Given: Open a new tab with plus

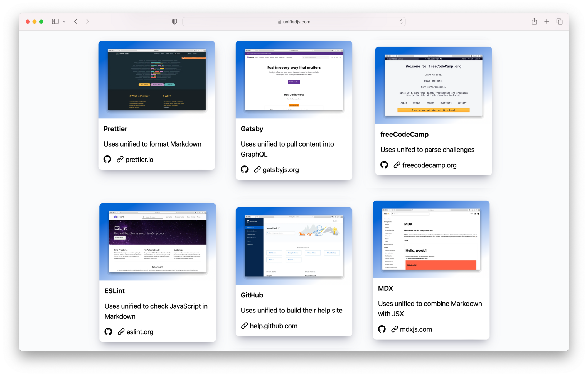Looking at the screenshot, I should 547,21.
